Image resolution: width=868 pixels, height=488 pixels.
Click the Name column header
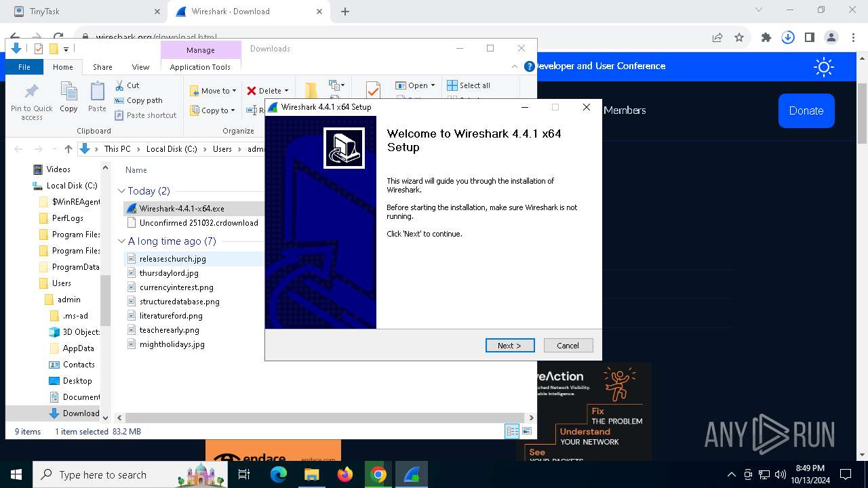tap(136, 170)
